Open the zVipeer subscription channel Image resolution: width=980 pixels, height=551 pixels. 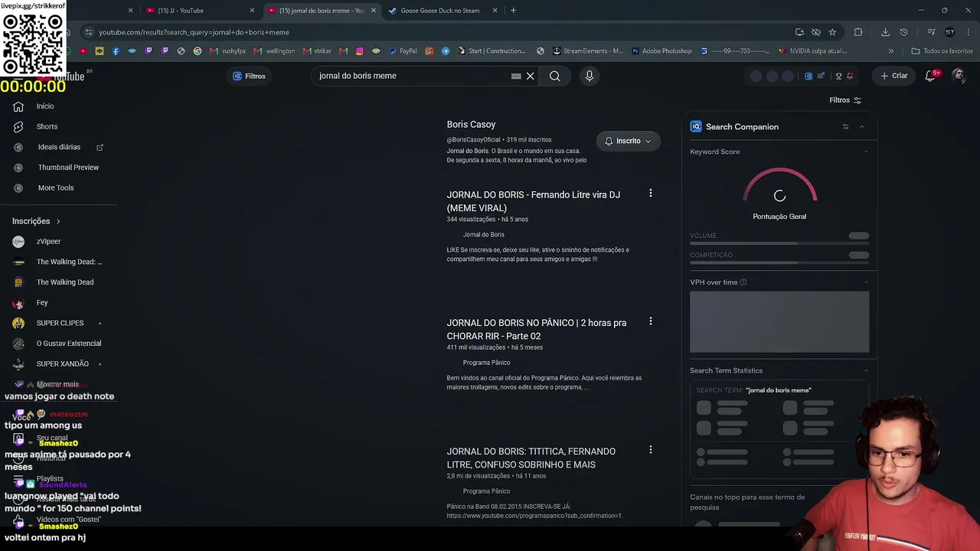tap(48, 242)
